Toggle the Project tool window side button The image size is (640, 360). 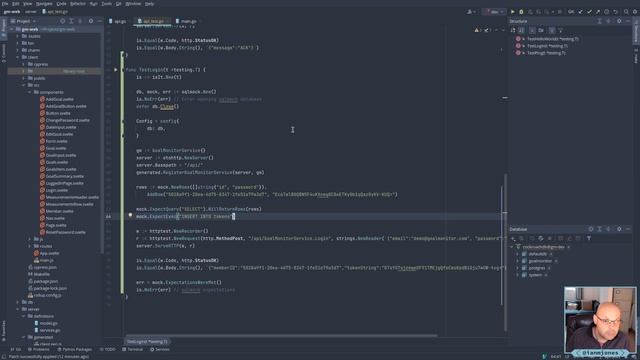click(x=4, y=27)
